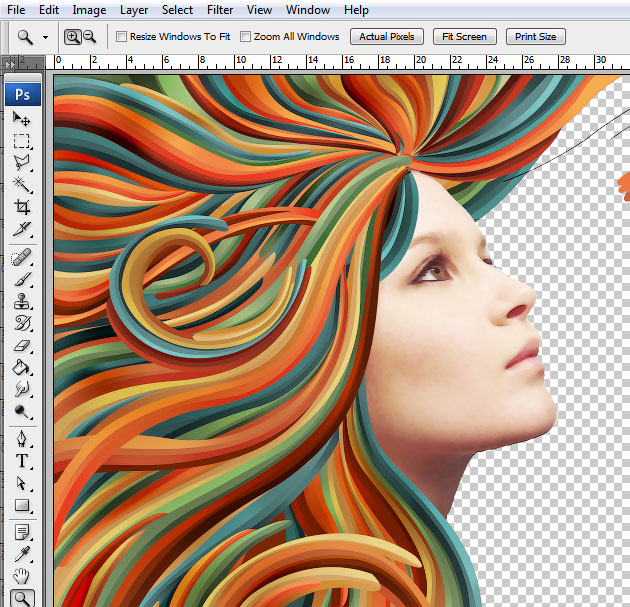Open the Select menu
630x607 pixels.
click(177, 10)
